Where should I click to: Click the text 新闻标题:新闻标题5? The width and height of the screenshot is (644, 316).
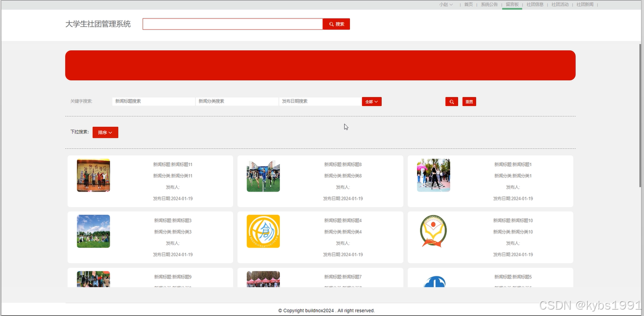513,277
